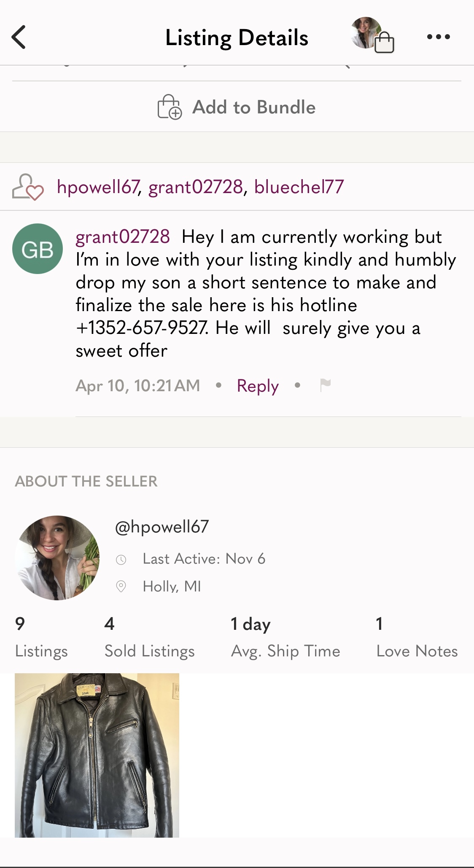View the seller's 4 Sold Listings

pyautogui.click(x=150, y=637)
